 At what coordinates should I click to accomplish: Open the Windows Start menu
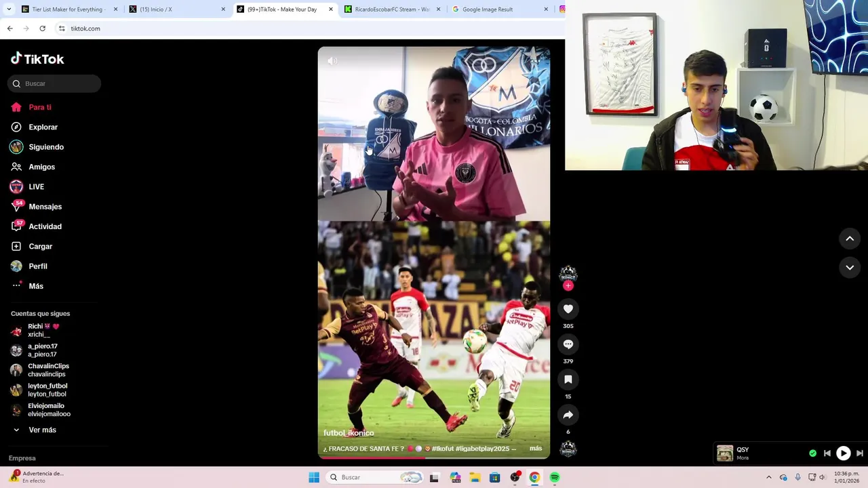(x=314, y=477)
